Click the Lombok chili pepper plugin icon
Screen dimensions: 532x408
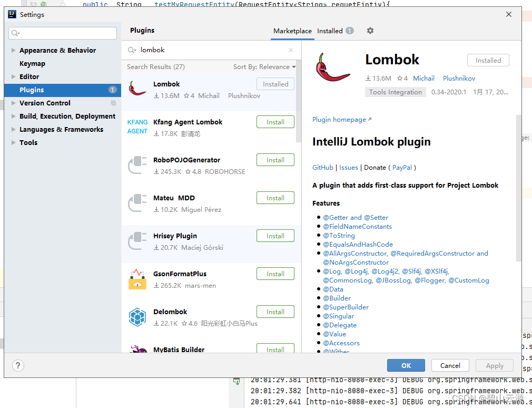(137, 89)
